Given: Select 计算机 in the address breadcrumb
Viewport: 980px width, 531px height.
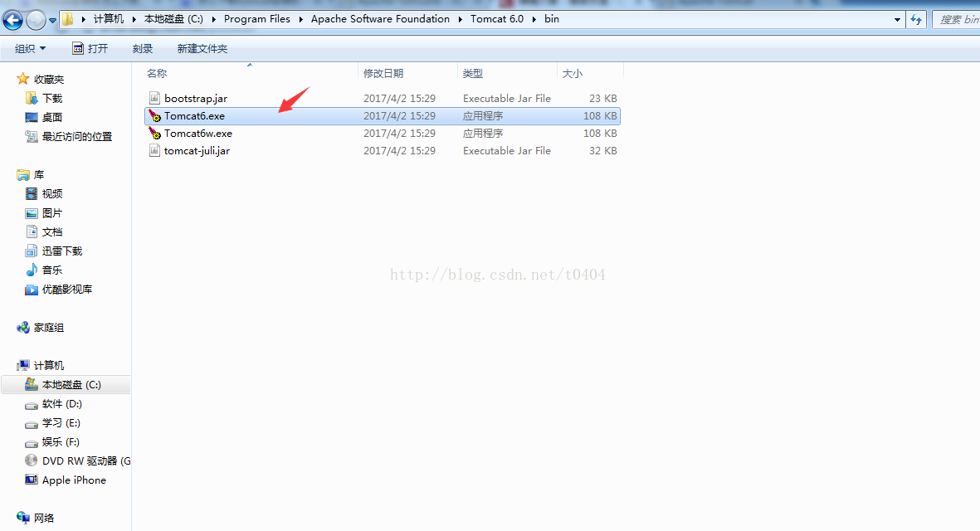Looking at the screenshot, I should pyautogui.click(x=109, y=19).
